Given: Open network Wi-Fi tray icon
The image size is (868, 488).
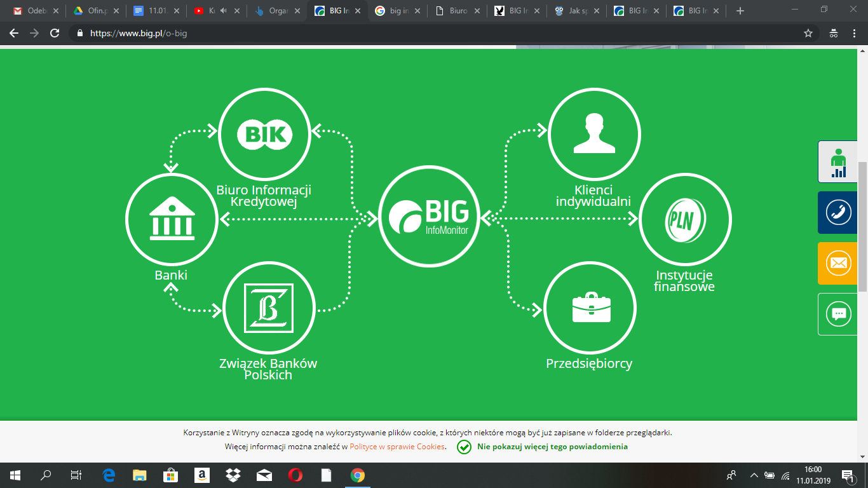Looking at the screenshot, I should pos(785,475).
